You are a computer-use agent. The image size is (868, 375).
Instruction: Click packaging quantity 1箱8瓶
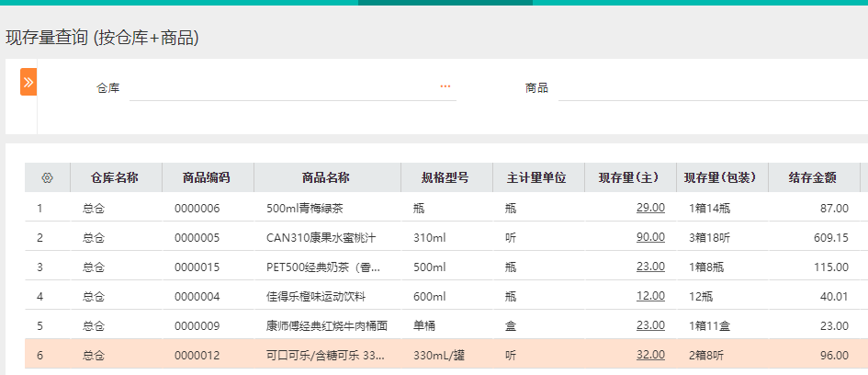click(x=706, y=267)
